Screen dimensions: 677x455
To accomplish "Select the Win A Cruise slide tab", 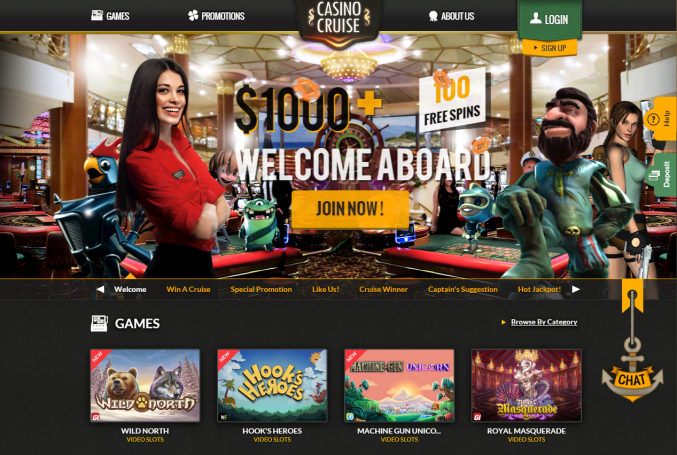I will pyautogui.click(x=188, y=289).
